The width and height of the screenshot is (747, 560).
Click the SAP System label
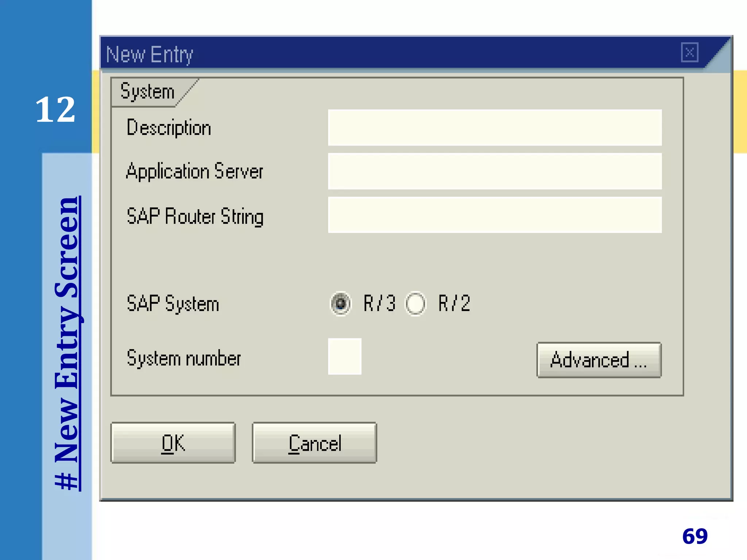coord(173,304)
